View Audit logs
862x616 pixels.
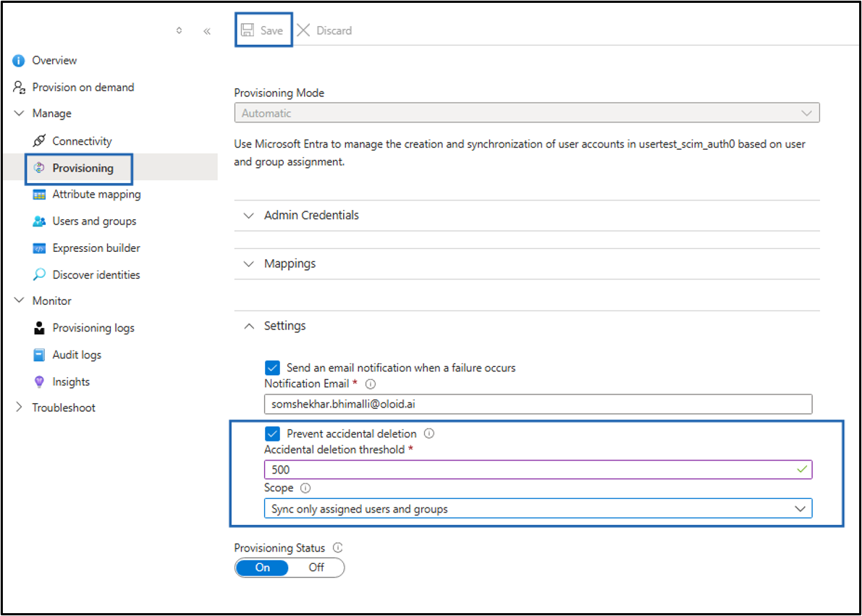[x=77, y=355]
